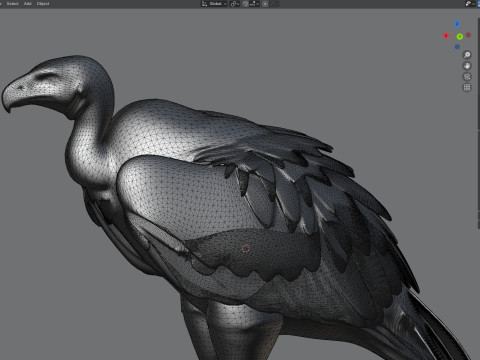Open the pivot point dropdown
This screenshot has width=480, height=360.
tap(235, 4)
